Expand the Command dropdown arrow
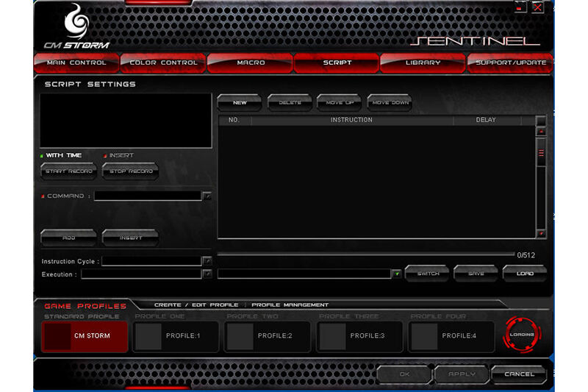Image resolution: width=588 pixels, height=392 pixels. [x=207, y=196]
